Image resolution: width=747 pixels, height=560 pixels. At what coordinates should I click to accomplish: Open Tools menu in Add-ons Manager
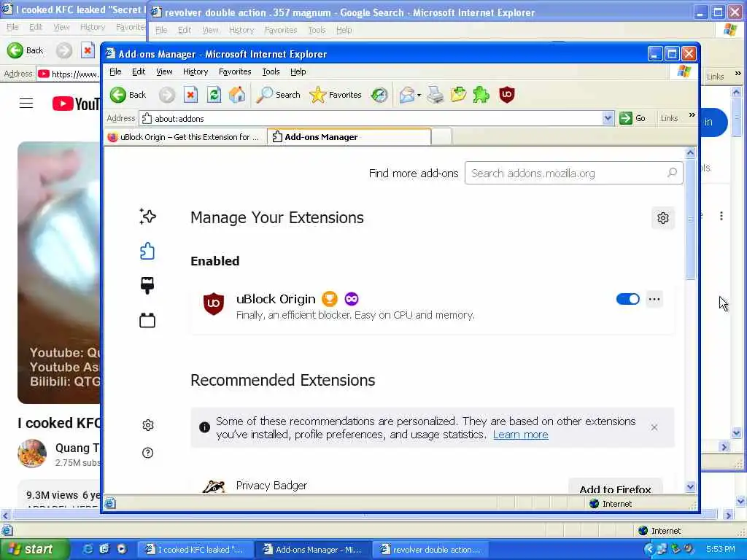pos(271,71)
